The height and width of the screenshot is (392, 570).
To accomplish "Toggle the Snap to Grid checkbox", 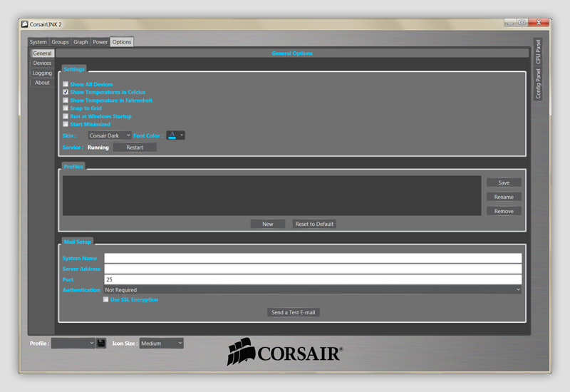I will 66,108.
